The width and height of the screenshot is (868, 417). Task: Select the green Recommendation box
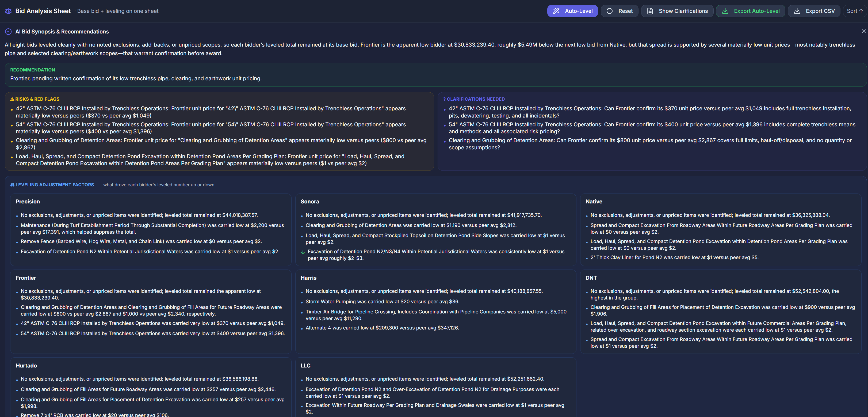(435, 74)
